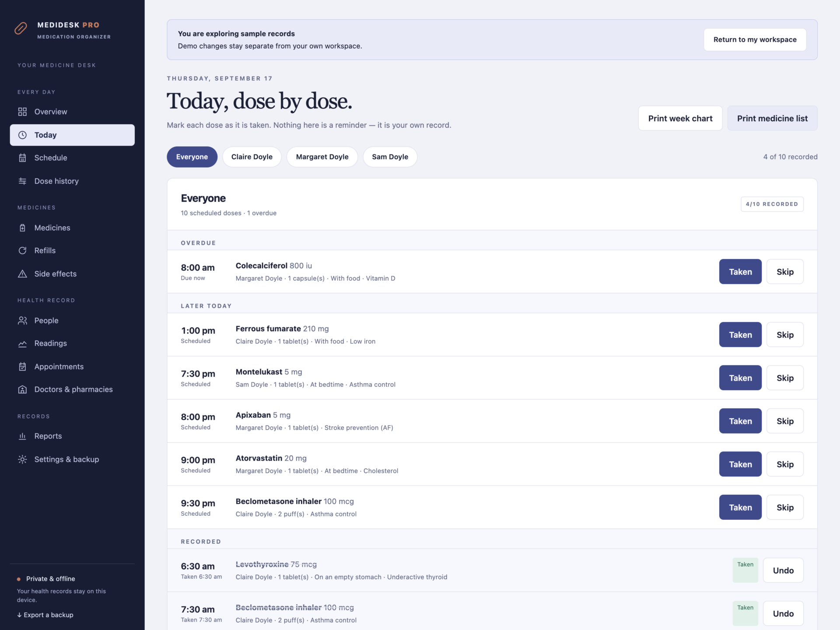Show doses for Everyone

[192, 157]
